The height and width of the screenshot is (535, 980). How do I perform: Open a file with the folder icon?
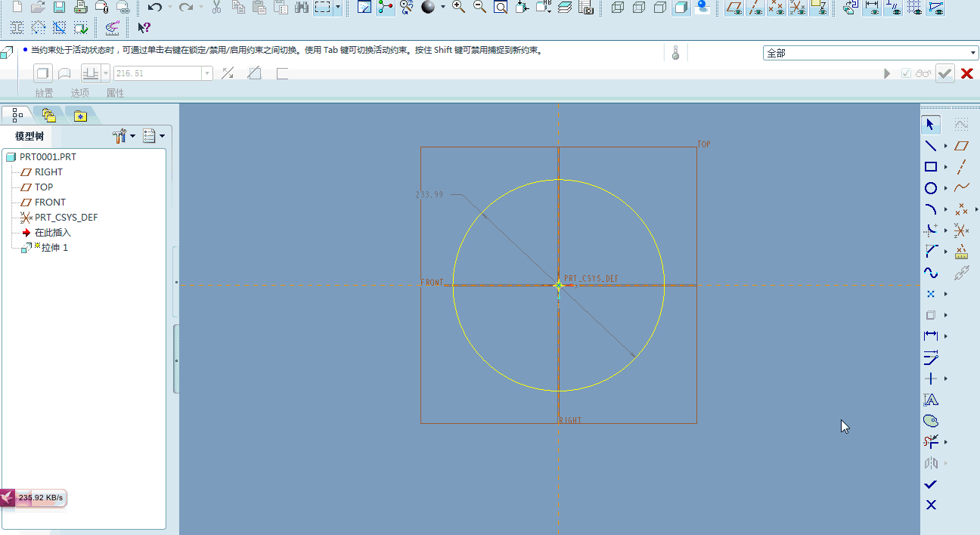pyautogui.click(x=38, y=8)
